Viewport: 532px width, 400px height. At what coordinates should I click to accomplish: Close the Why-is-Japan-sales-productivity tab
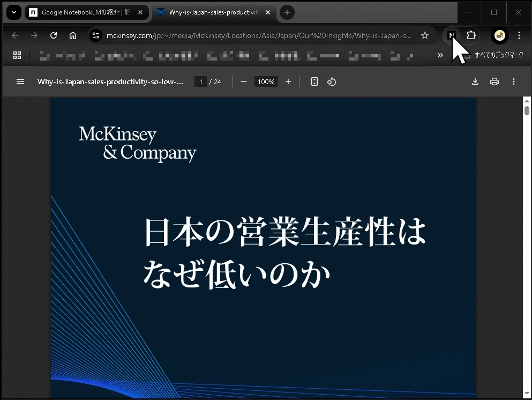(268, 12)
